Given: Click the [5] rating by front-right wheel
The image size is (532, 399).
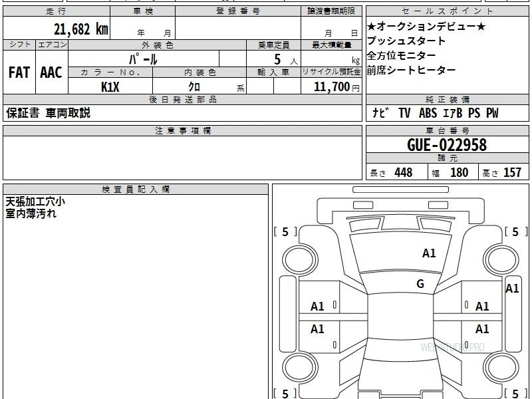Looking at the screenshot, I should pos(516,231).
